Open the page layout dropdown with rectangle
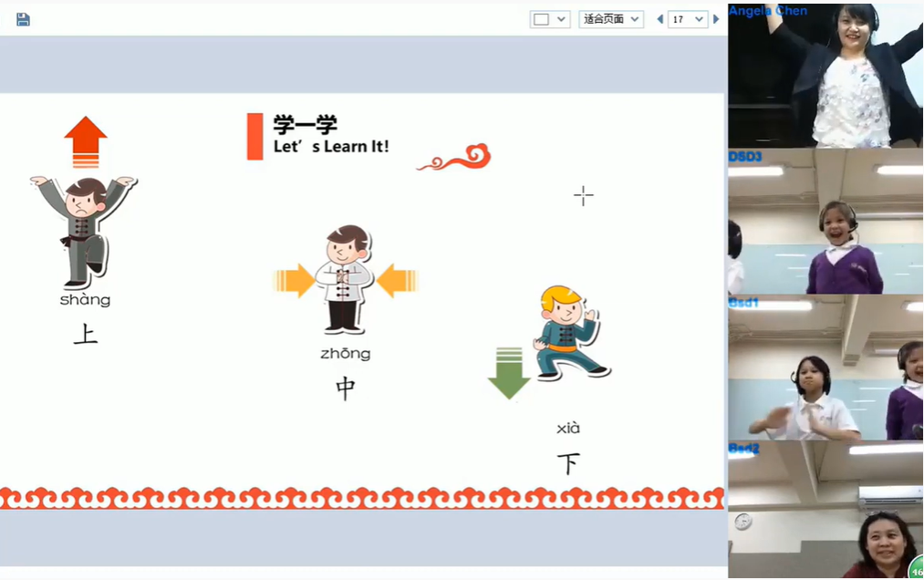This screenshot has height=580, width=924. tap(550, 19)
